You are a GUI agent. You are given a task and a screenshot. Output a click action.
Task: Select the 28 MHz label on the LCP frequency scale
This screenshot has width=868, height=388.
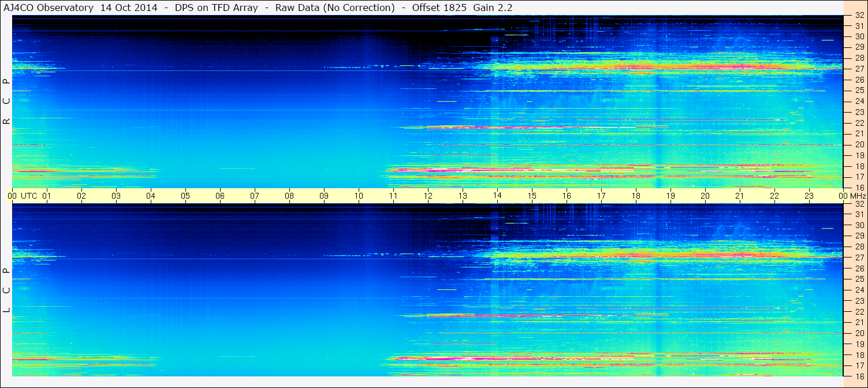point(859,247)
